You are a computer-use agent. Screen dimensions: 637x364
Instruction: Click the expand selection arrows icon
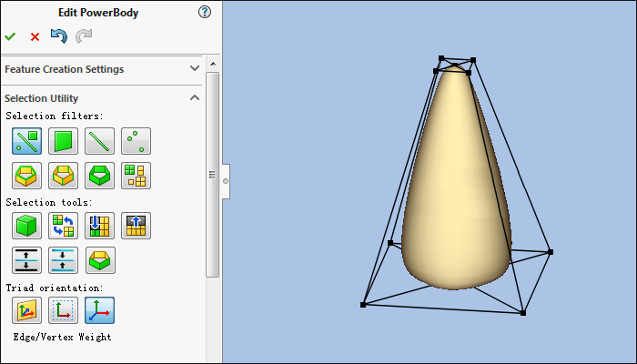click(x=26, y=260)
